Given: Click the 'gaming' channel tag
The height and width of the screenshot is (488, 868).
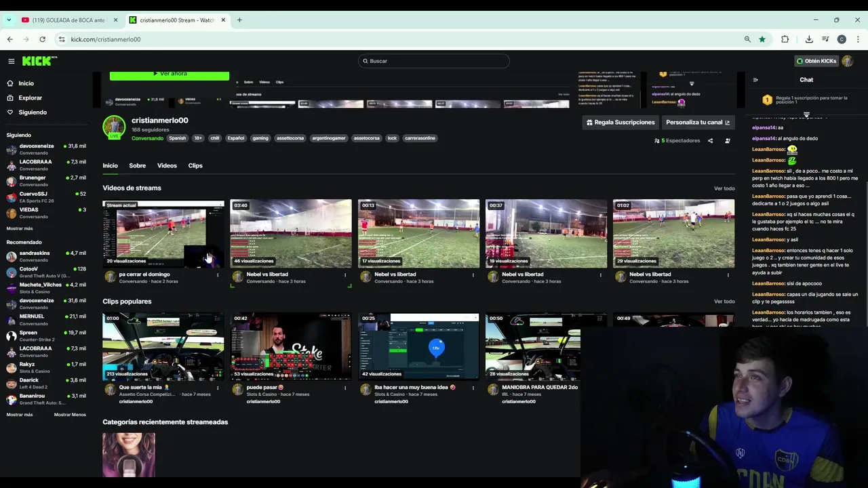Looking at the screenshot, I should click(x=260, y=138).
